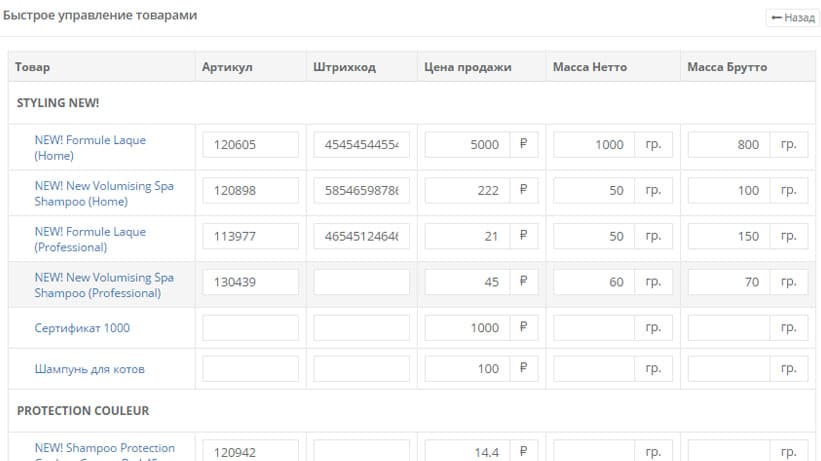
Task: Click empty net mass field for Сертификат 1000
Action: [x=594, y=327]
